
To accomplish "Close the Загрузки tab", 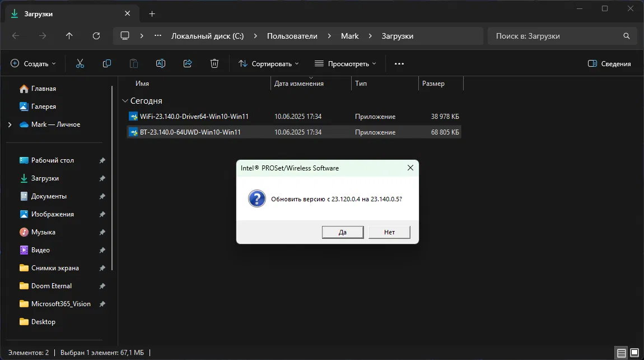I will click(x=127, y=13).
